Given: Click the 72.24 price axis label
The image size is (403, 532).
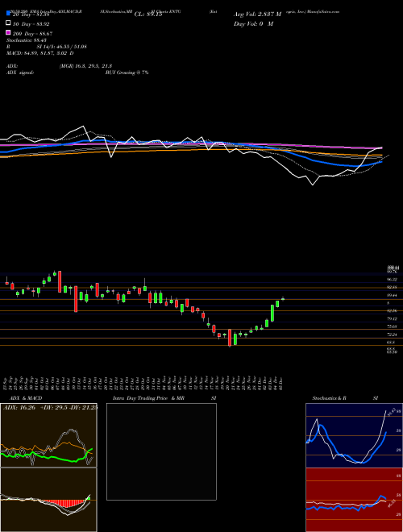Looking at the screenshot, I should (393, 335).
